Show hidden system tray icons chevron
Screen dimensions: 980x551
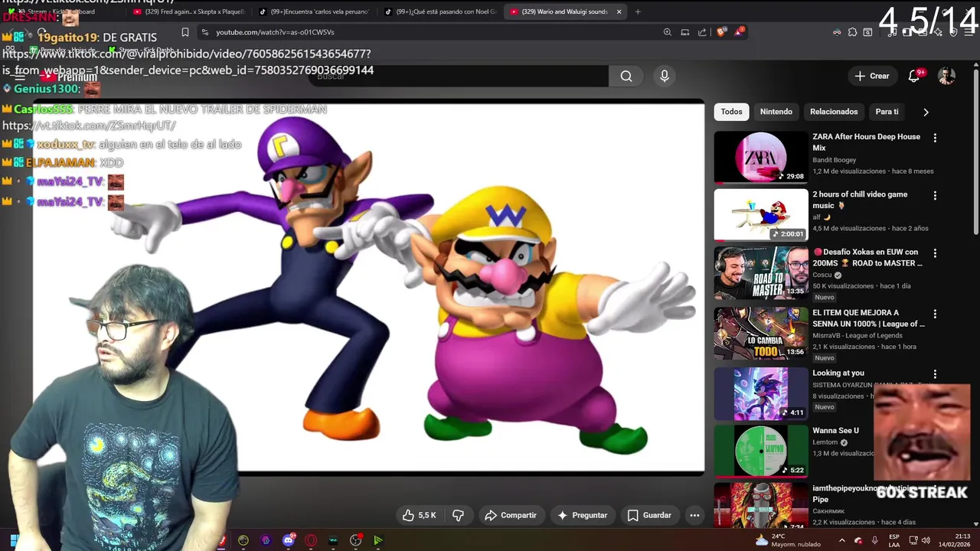click(841, 540)
